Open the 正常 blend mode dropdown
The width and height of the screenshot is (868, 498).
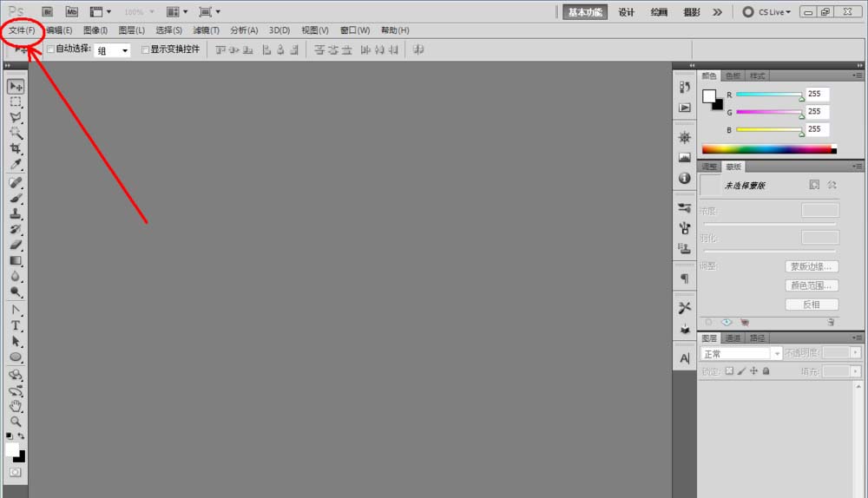[740, 354]
